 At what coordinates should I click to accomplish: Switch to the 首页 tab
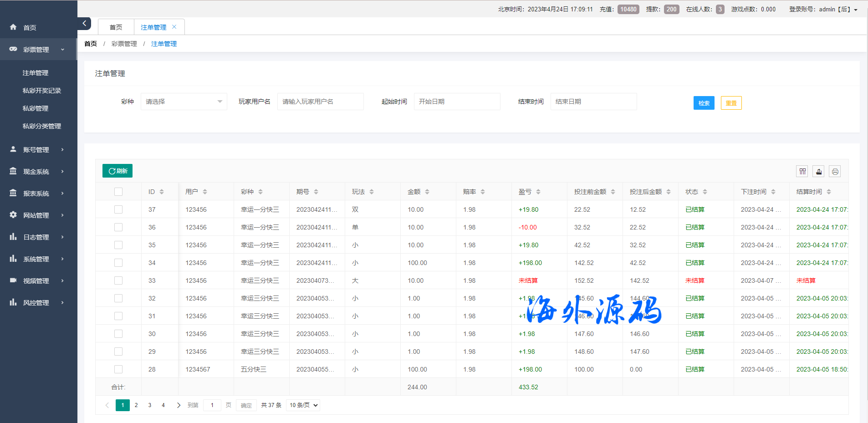[x=116, y=27]
